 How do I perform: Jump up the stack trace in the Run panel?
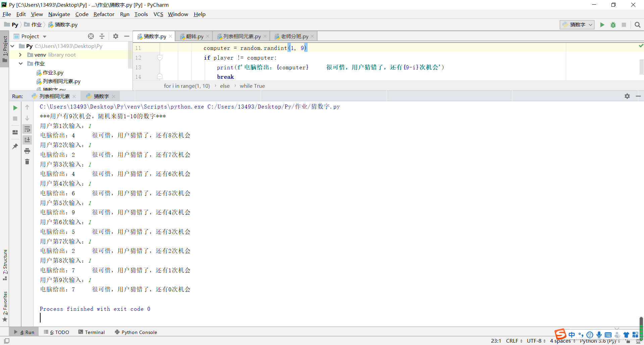[x=27, y=108]
